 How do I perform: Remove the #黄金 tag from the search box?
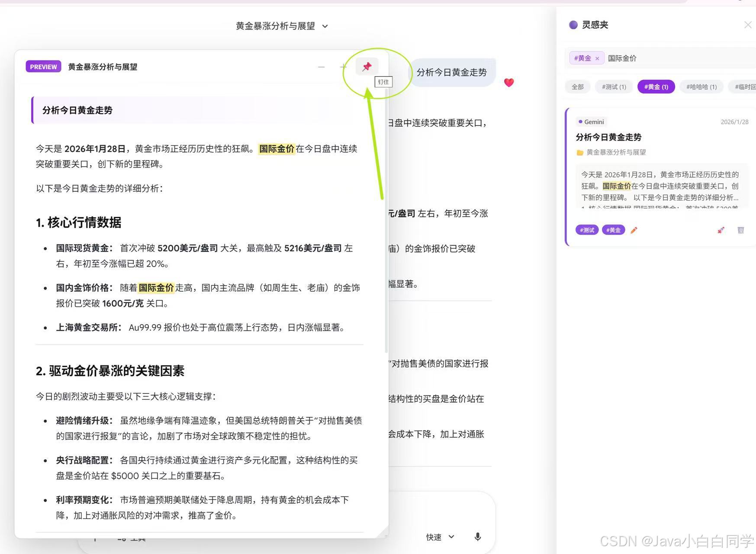click(x=597, y=58)
